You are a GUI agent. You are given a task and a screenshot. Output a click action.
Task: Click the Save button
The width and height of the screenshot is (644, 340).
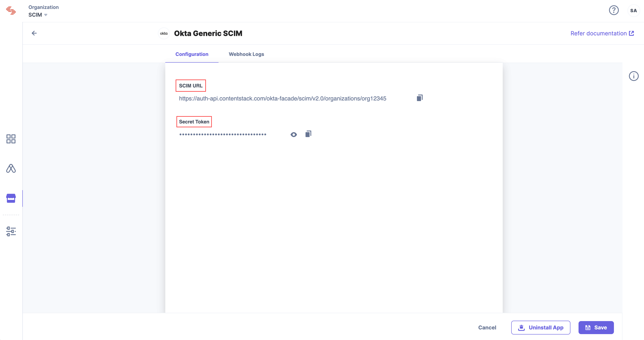596,327
